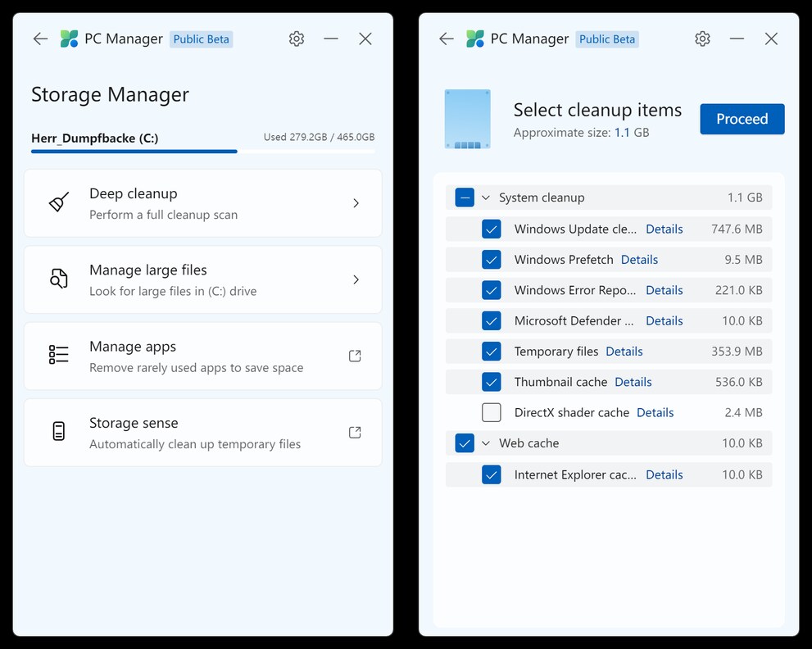View Details for Microsoft Defender

(664, 320)
